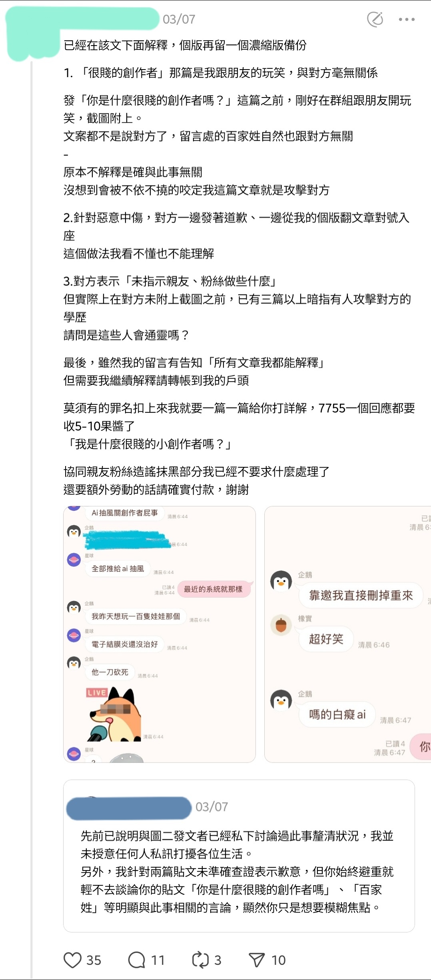Tap the repost arrows icon
This screenshot has width=431, height=980.
(x=200, y=960)
